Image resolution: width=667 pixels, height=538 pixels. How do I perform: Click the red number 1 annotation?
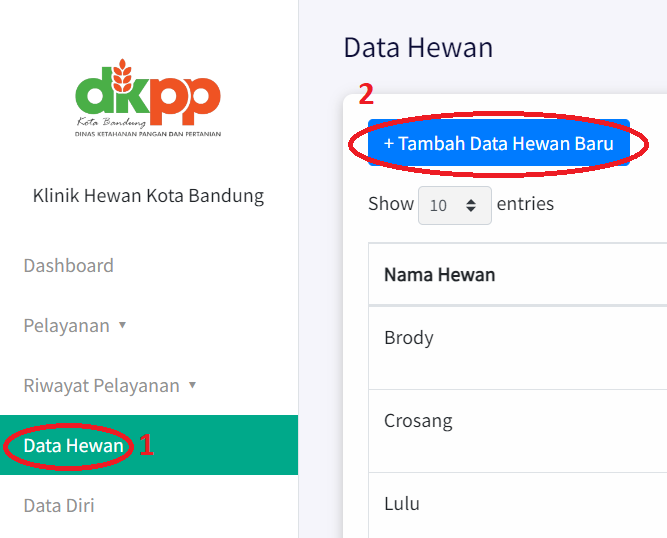click(x=146, y=446)
